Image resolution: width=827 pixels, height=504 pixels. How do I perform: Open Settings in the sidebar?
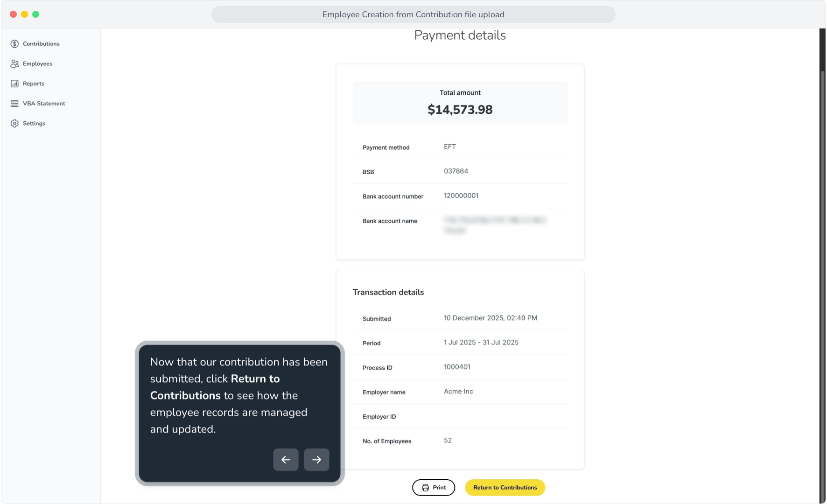(x=34, y=124)
